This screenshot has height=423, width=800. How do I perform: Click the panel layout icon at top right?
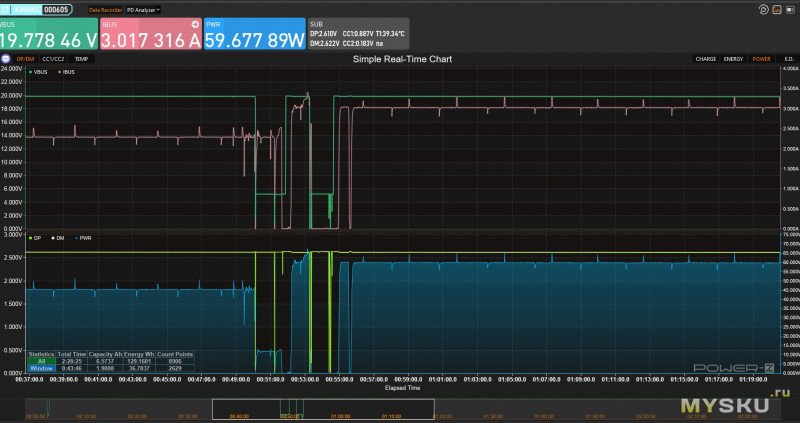coord(791,9)
